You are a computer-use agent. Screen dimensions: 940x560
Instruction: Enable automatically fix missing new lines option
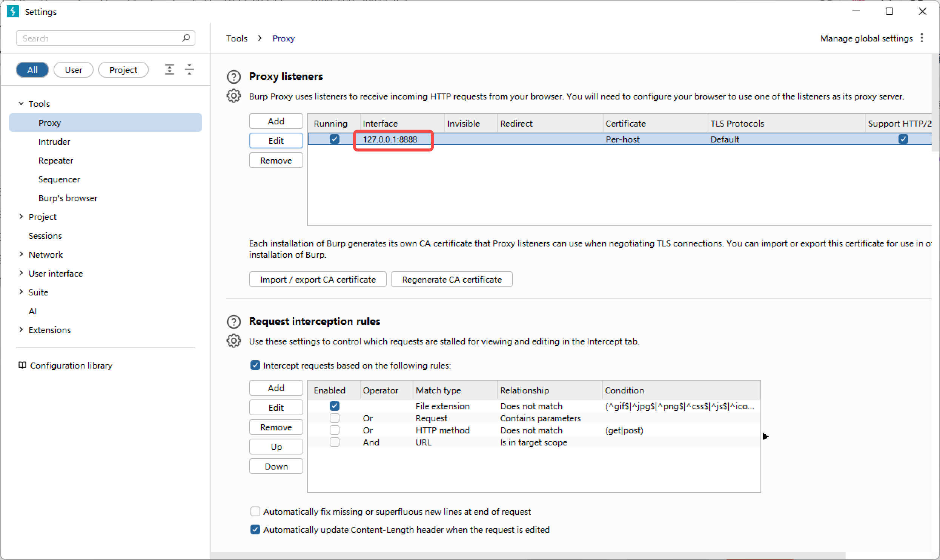[x=255, y=511]
